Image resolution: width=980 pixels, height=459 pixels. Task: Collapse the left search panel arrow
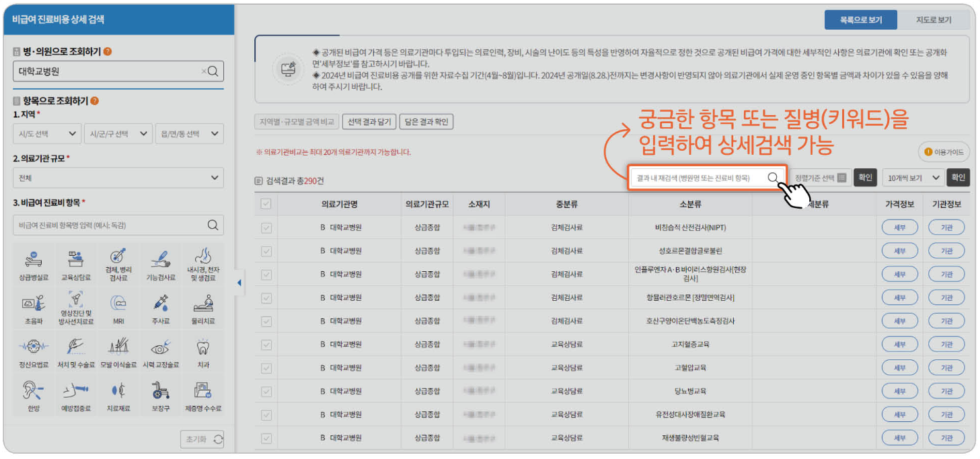pyautogui.click(x=239, y=283)
